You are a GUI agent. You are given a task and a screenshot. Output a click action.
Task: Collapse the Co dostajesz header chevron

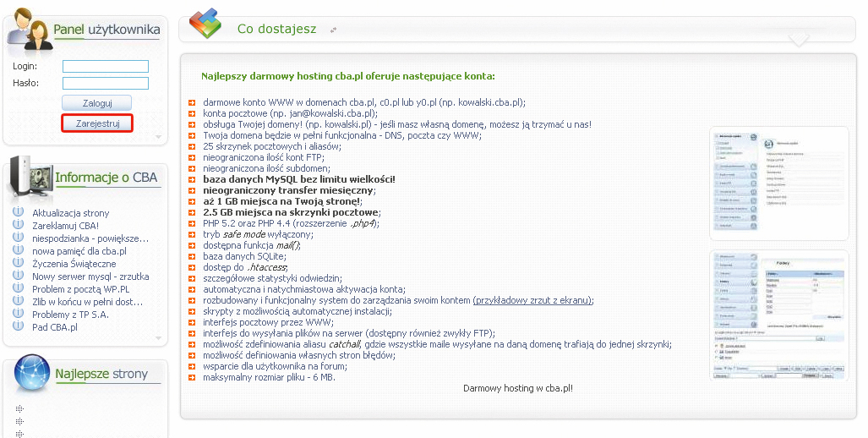coord(799,40)
